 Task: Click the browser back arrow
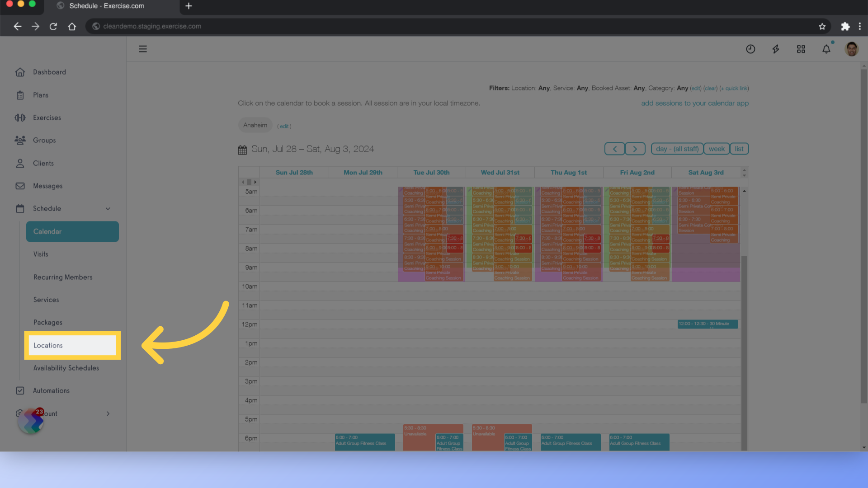(x=17, y=26)
